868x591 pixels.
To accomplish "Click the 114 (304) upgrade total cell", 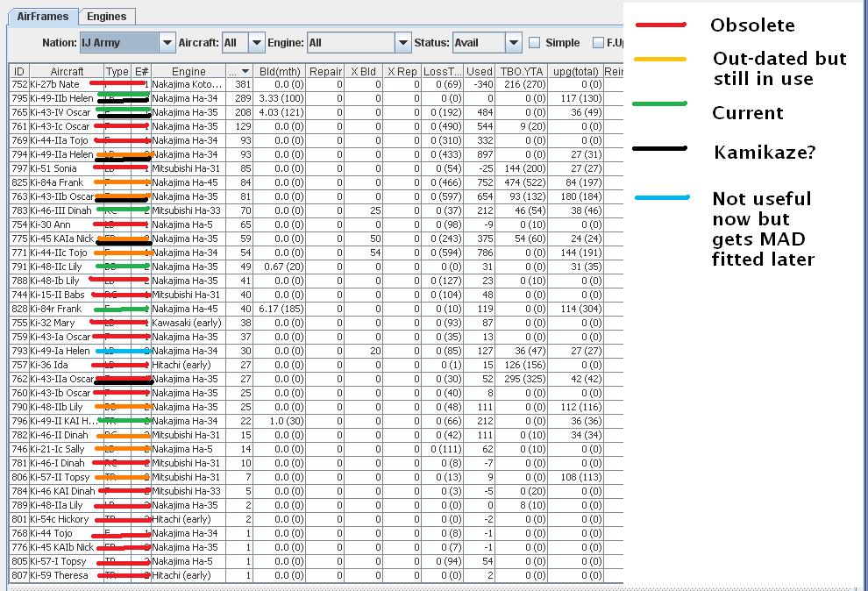I will pyautogui.click(x=576, y=309).
